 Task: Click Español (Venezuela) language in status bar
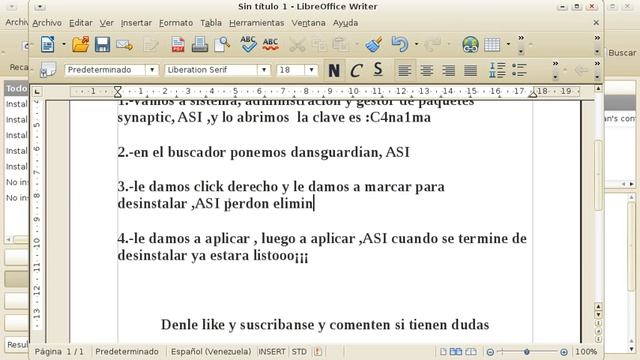211,351
